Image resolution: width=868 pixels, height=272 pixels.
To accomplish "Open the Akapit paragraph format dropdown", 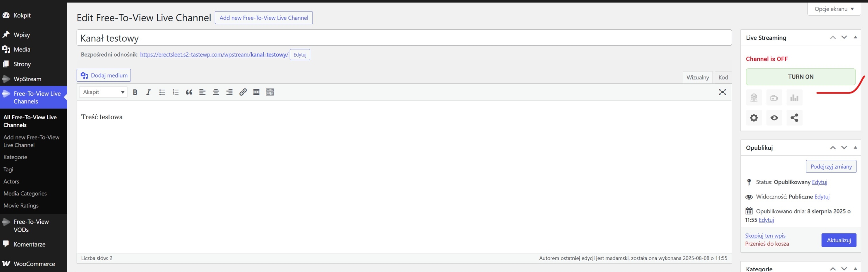I will [103, 92].
